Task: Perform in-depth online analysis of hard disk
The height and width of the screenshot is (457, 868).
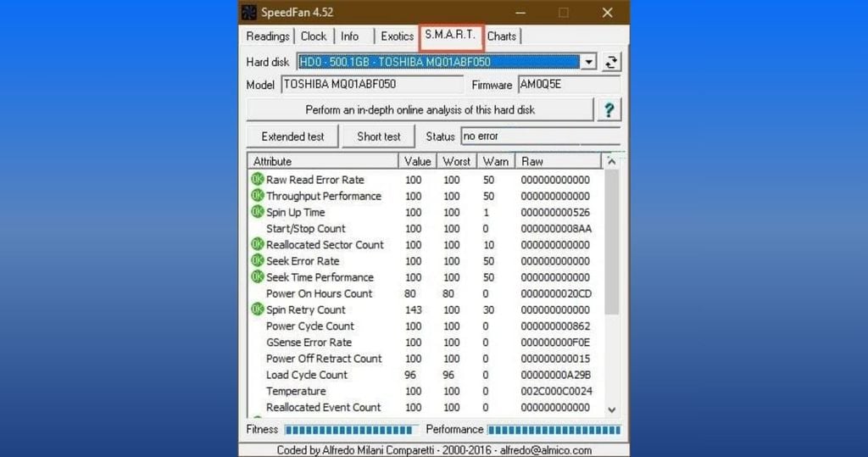Action: pyautogui.click(x=420, y=109)
